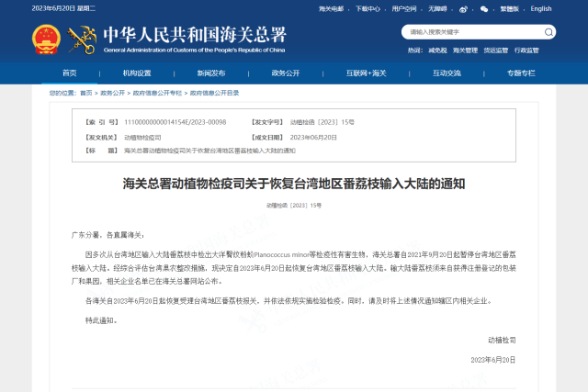Select 互动交流 in the navigation bar

pos(447,72)
